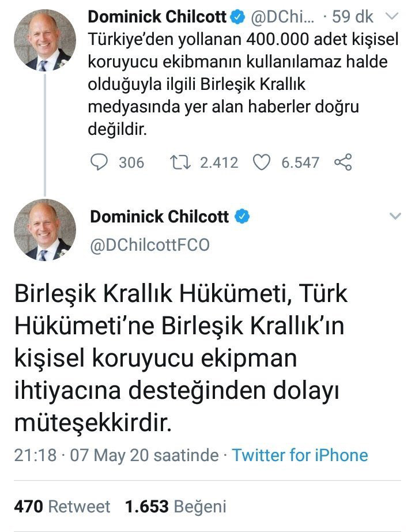Open profile photo beside the @DChilcottFCO handle
Screen dimensions: 415x532
(x=45, y=230)
